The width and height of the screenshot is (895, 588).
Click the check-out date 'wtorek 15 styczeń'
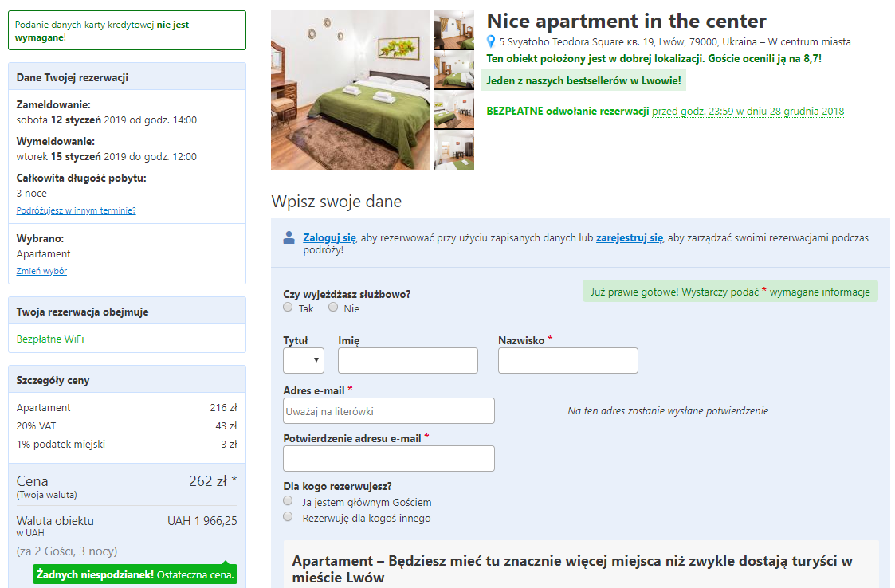point(59,156)
